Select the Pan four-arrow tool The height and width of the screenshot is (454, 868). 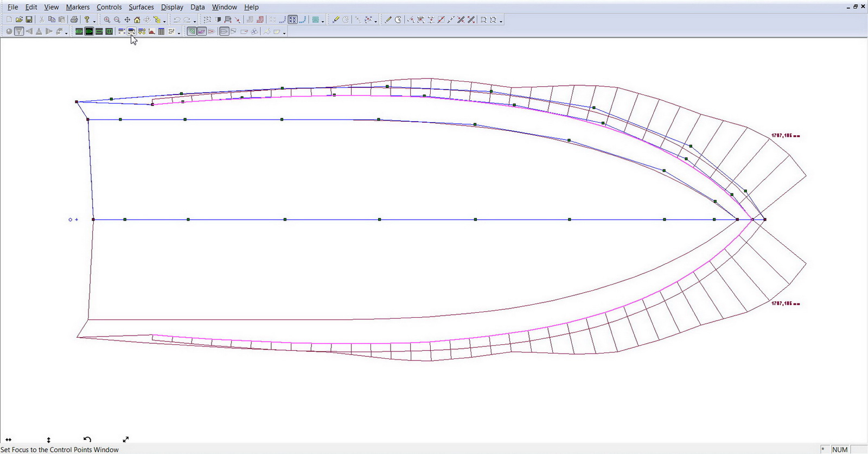[x=127, y=20]
